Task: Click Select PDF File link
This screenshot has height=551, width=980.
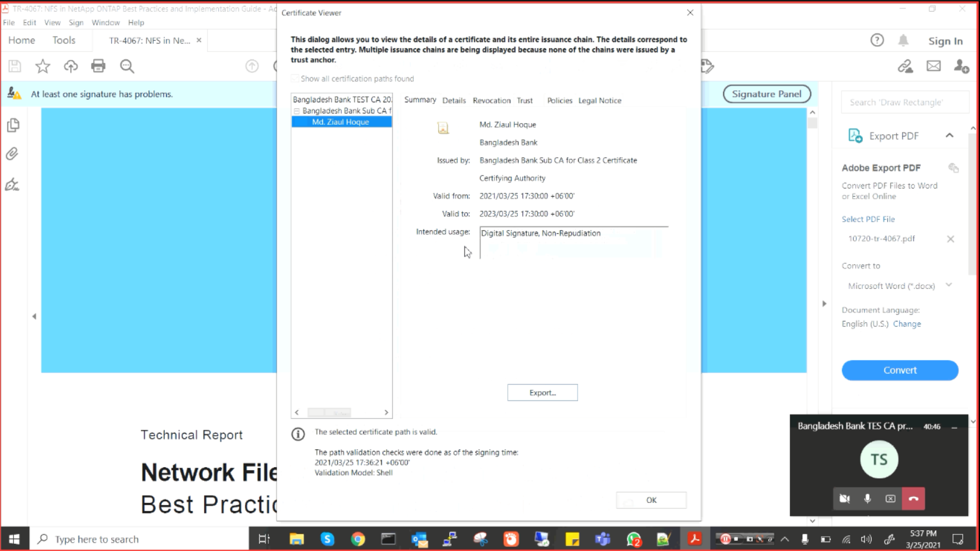Action: point(868,219)
